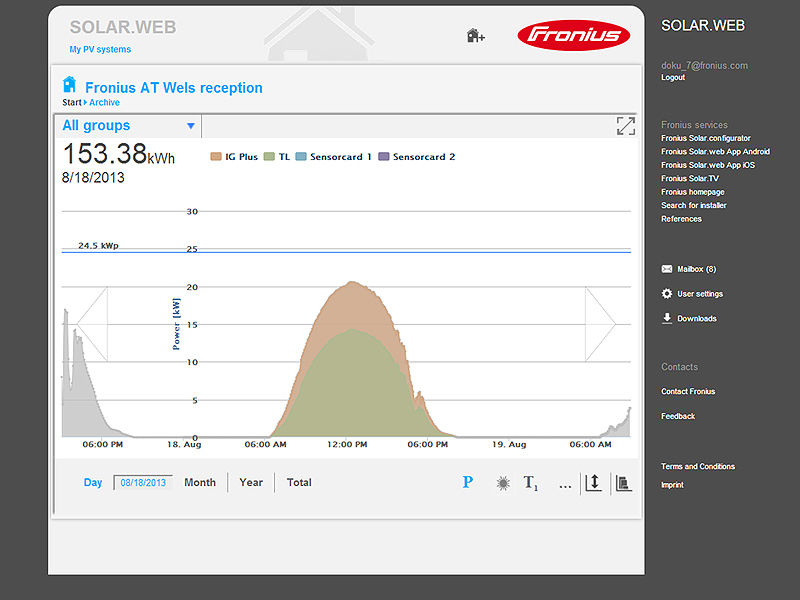
Task: Click the Archive breadcrumb link
Action: 105,103
